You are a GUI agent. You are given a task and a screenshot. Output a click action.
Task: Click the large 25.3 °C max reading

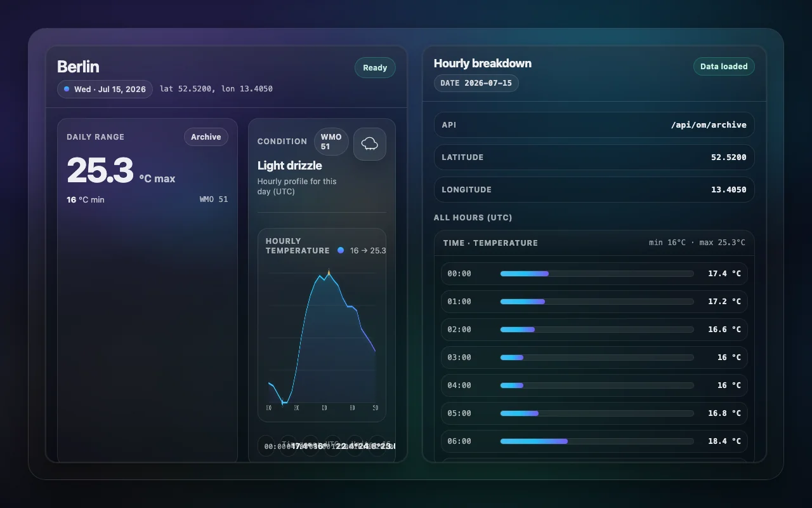pyautogui.click(x=121, y=171)
